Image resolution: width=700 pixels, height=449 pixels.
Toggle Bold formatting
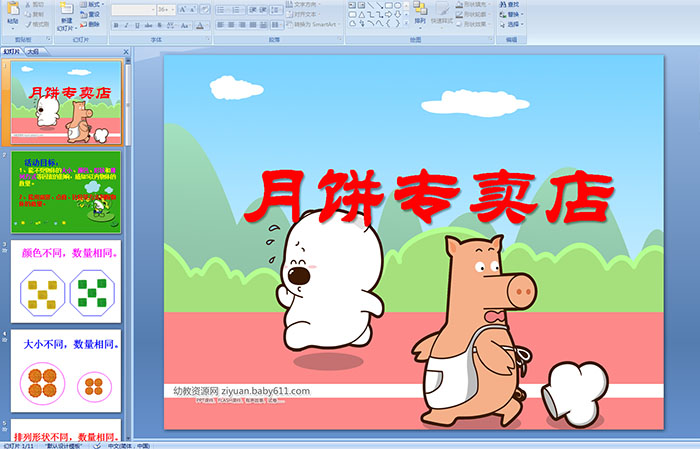click(116, 25)
